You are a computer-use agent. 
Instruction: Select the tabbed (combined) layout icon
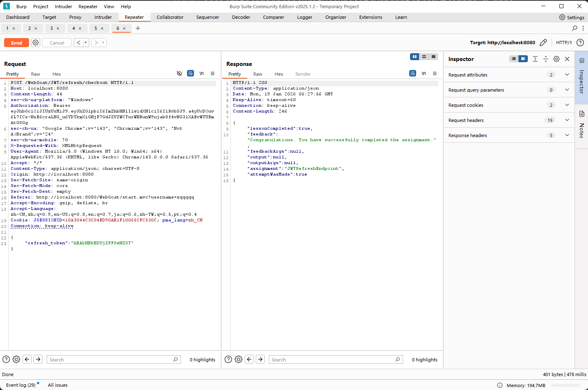coord(433,57)
